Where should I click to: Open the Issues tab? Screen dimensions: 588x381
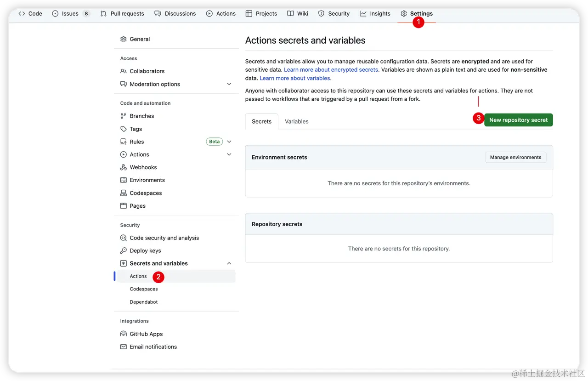tap(71, 14)
